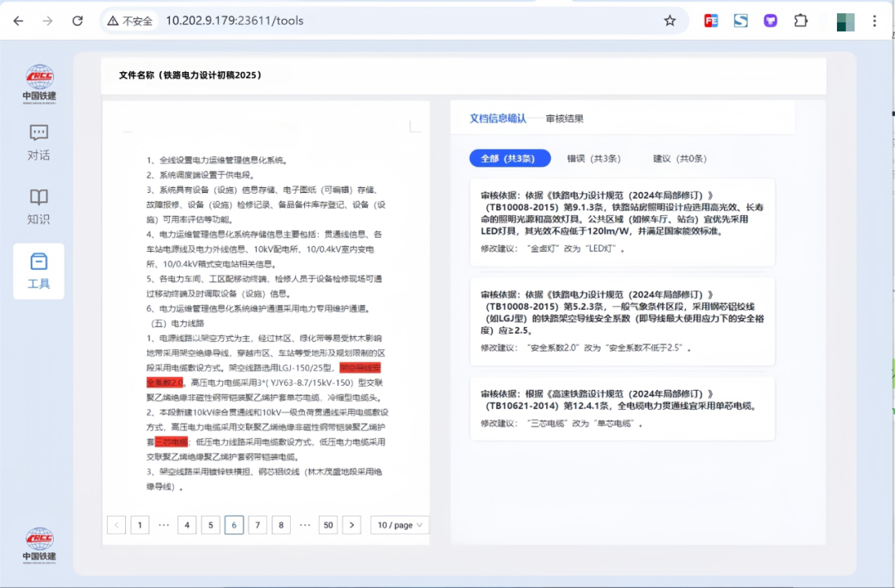Select the 对话 chat icon in sidebar
The height and width of the screenshot is (588, 895).
click(38, 139)
